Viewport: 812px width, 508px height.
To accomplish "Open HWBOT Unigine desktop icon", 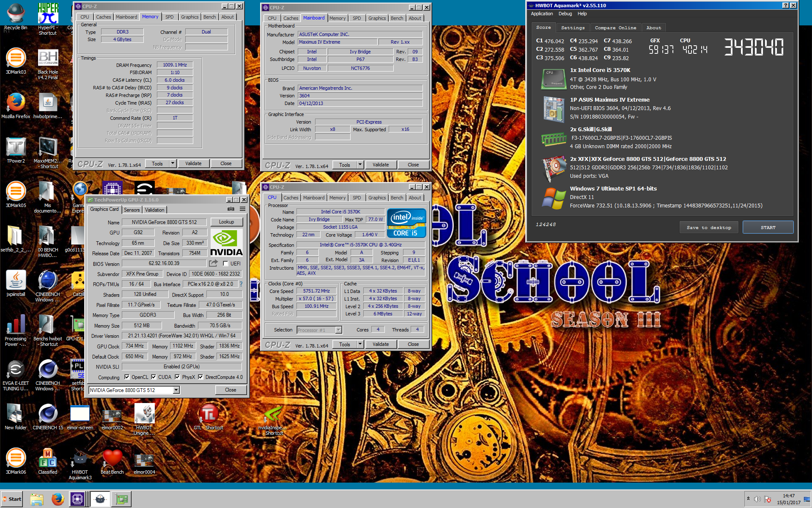I will click(144, 419).
